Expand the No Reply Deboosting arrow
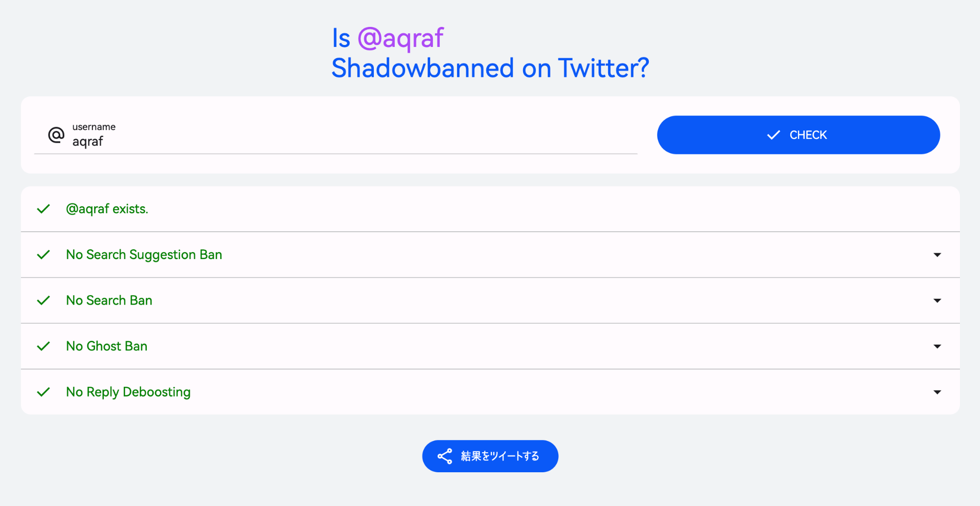Screen dimensions: 980x506 click(x=937, y=392)
